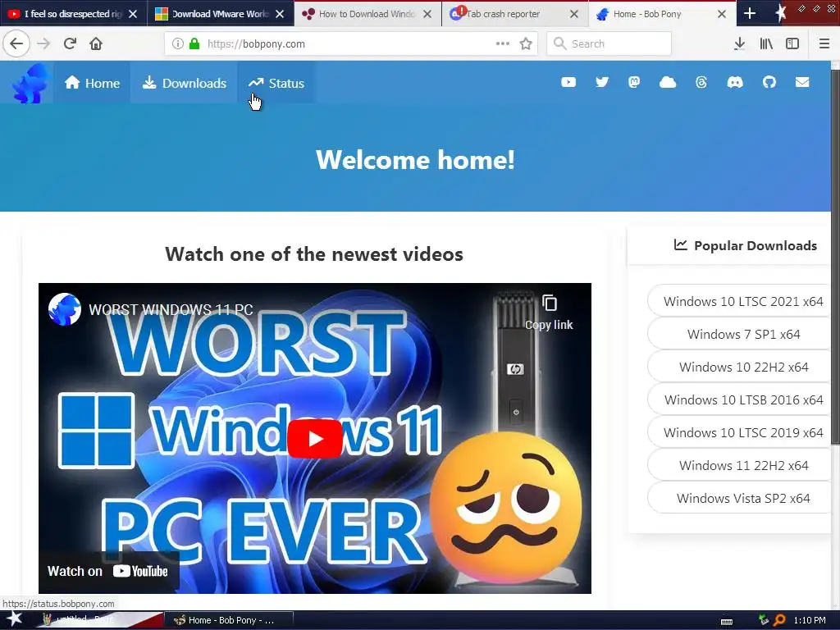This screenshot has width=840, height=630.
Task: Toggle the sidebar panel icon
Action: [x=792, y=43]
